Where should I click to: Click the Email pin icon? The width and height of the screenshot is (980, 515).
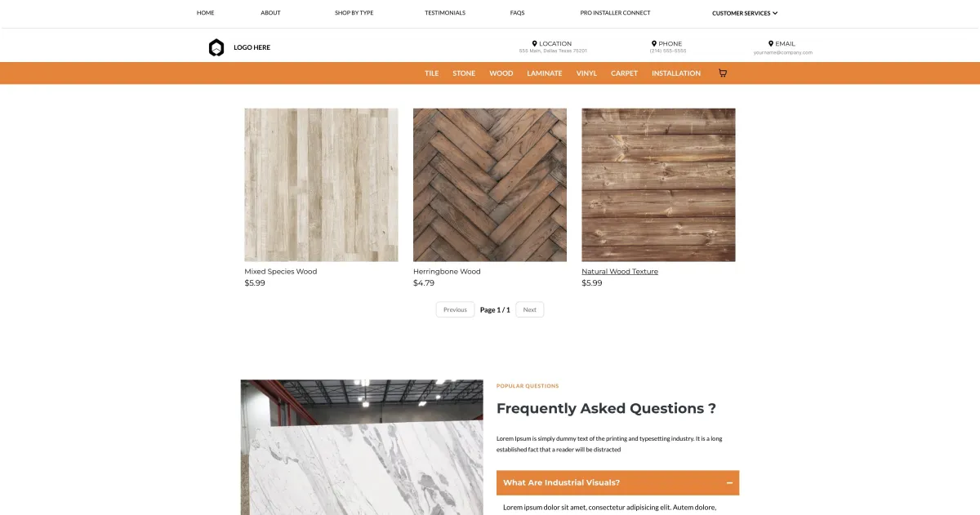[771, 44]
